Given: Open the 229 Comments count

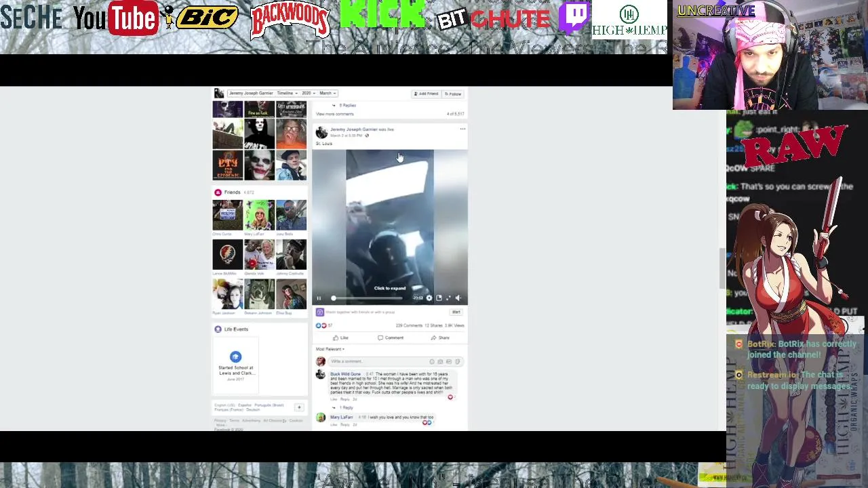Looking at the screenshot, I should [409, 325].
